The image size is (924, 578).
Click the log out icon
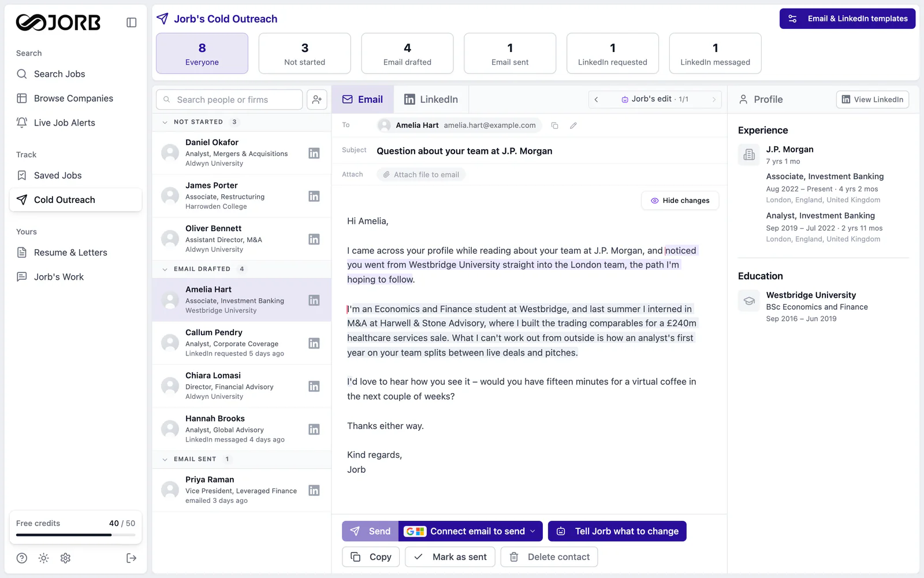[x=132, y=558]
